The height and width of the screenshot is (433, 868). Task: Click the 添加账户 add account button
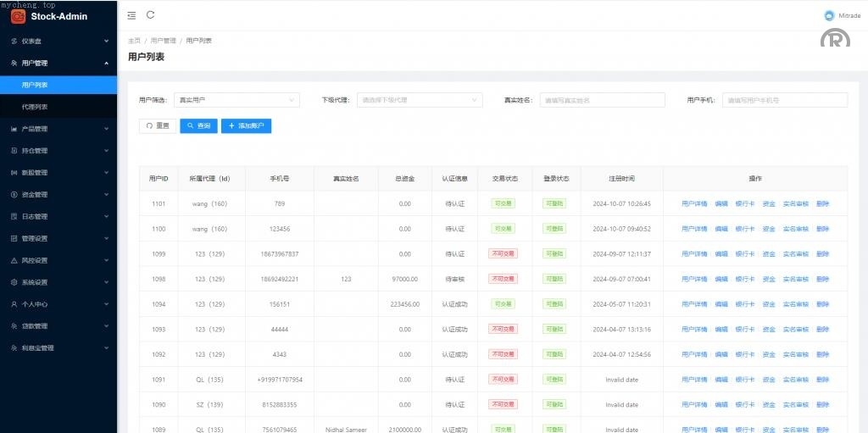[246, 125]
